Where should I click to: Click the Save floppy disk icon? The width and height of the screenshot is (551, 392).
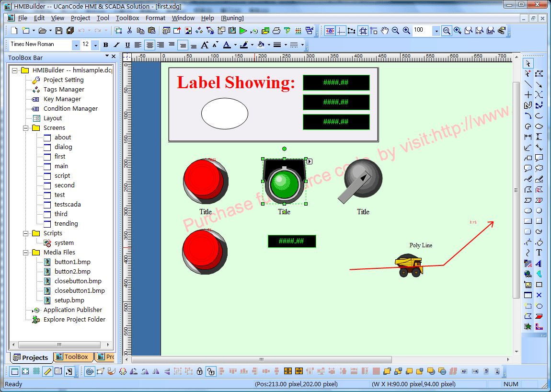(x=58, y=31)
